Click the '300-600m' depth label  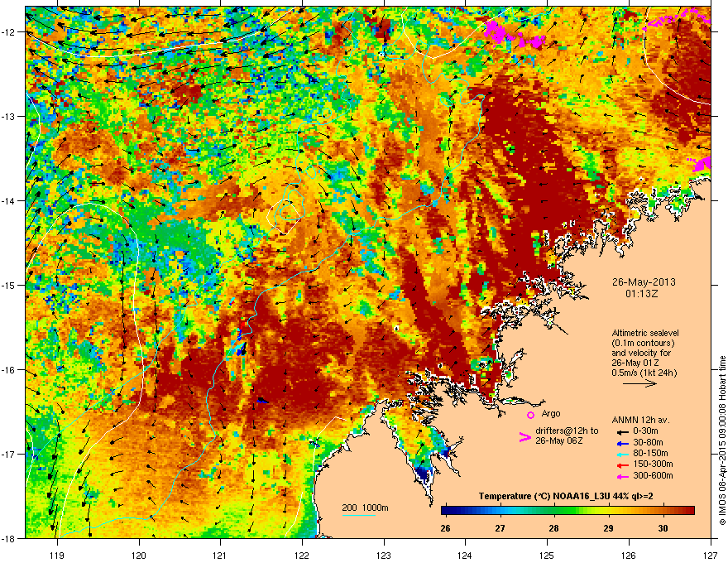click(653, 476)
